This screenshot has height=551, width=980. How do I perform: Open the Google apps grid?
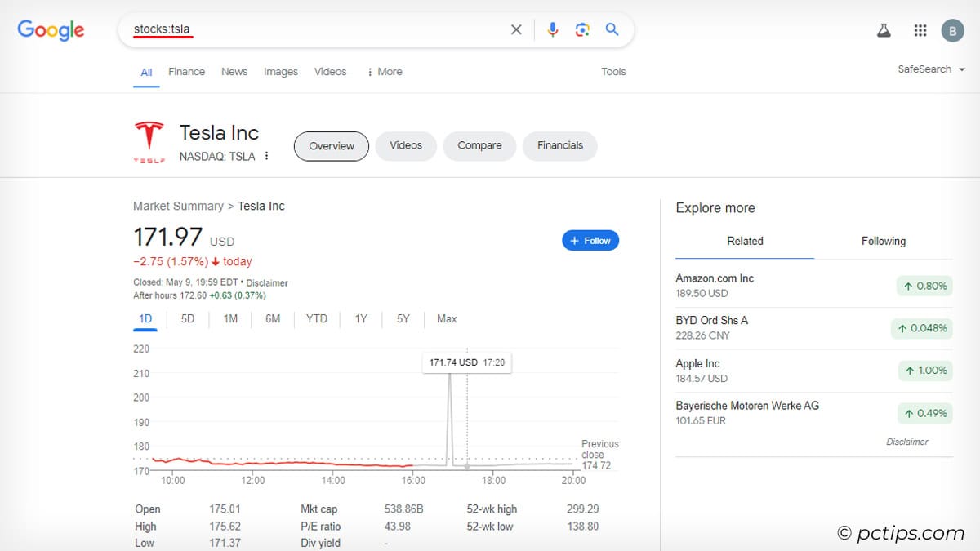click(920, 29)
